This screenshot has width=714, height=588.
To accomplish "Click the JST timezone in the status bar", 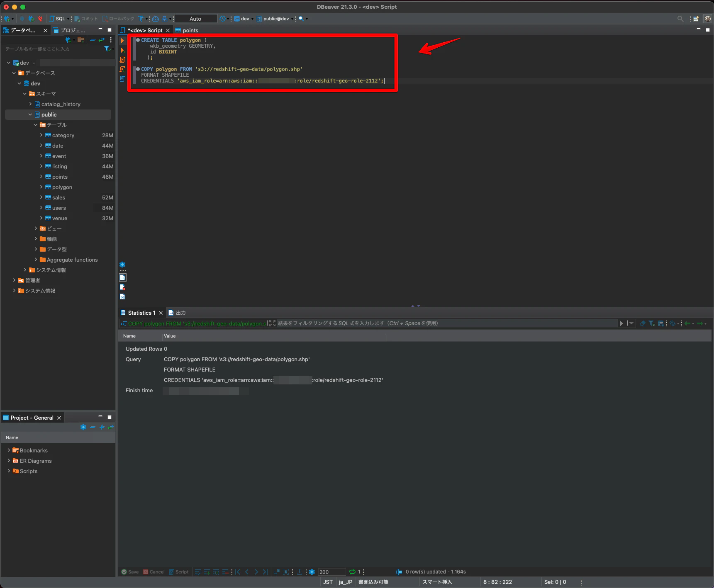I will point(328,582).
